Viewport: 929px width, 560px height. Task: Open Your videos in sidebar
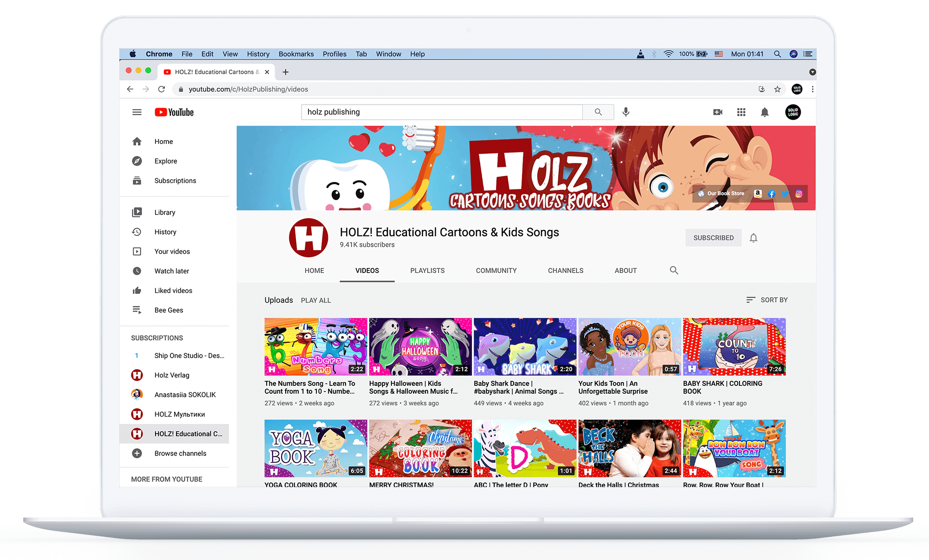click(x=174, y=251)
